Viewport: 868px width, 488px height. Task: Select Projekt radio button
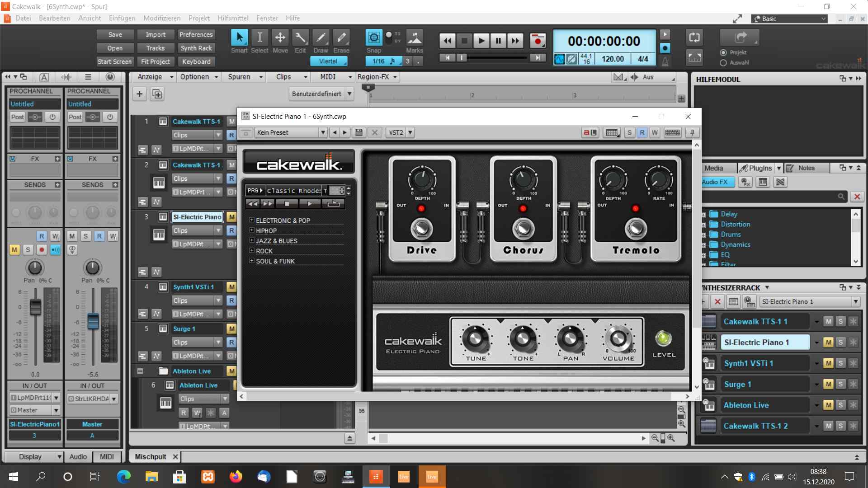tap(723, 53)
